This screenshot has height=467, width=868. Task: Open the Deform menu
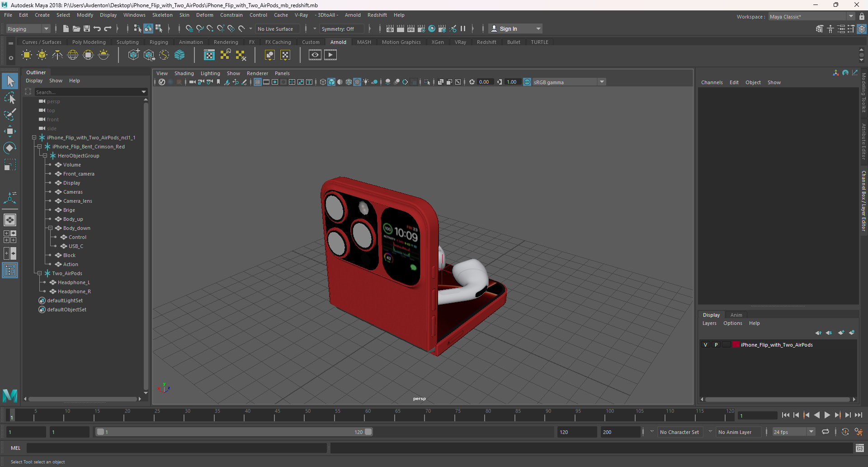coord(204,15)
